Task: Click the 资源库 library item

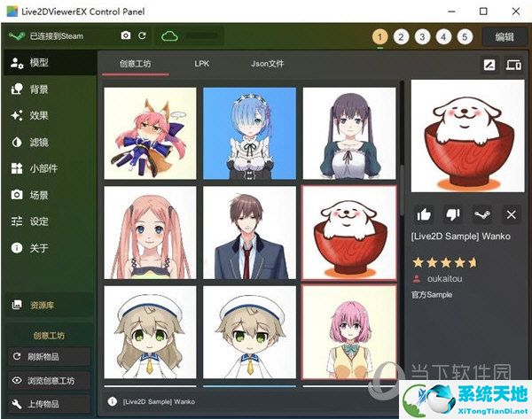Action: coord(50,305)
